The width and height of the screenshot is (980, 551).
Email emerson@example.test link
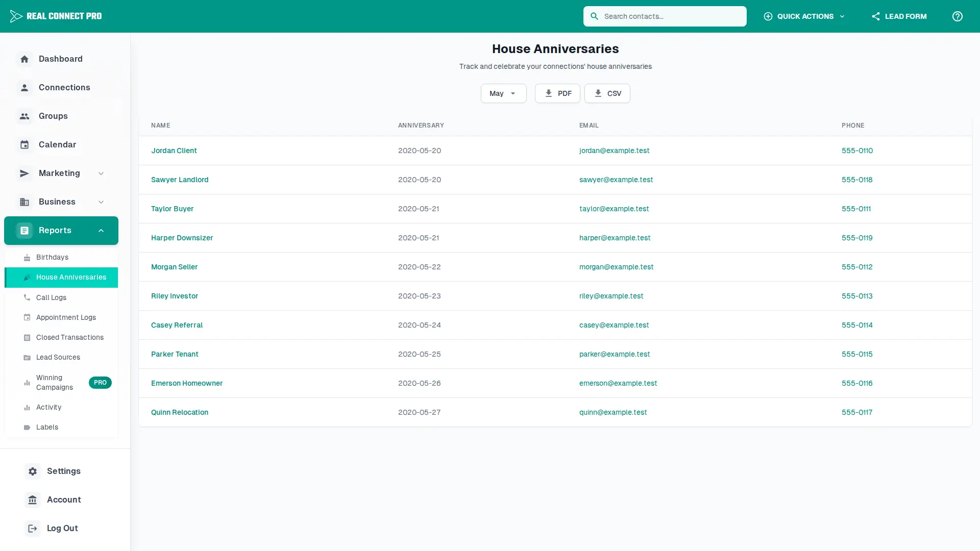pyautogui.click(x=618, y=383)
